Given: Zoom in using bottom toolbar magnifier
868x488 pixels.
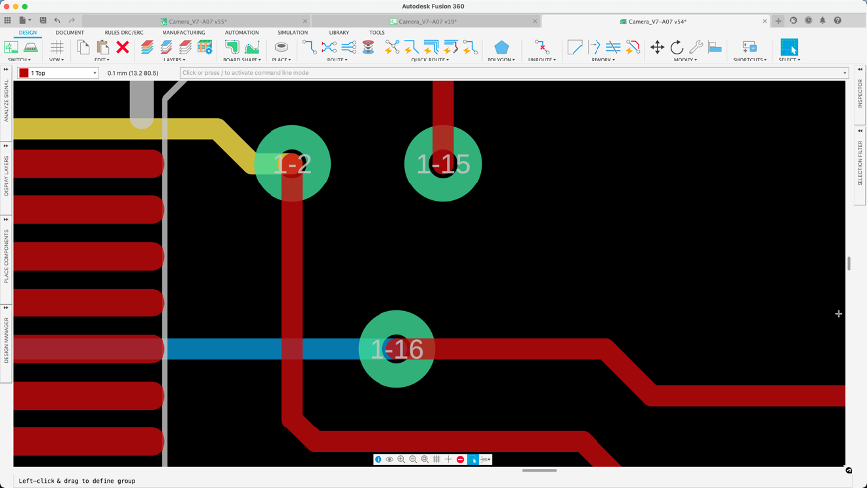Looking at the screenshot, I should point(401,459).
